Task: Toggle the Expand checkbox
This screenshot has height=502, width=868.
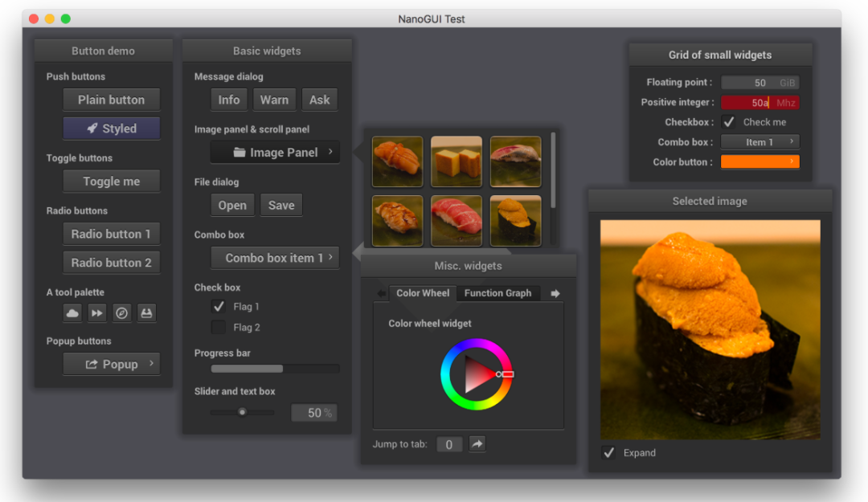Action: 609,453
